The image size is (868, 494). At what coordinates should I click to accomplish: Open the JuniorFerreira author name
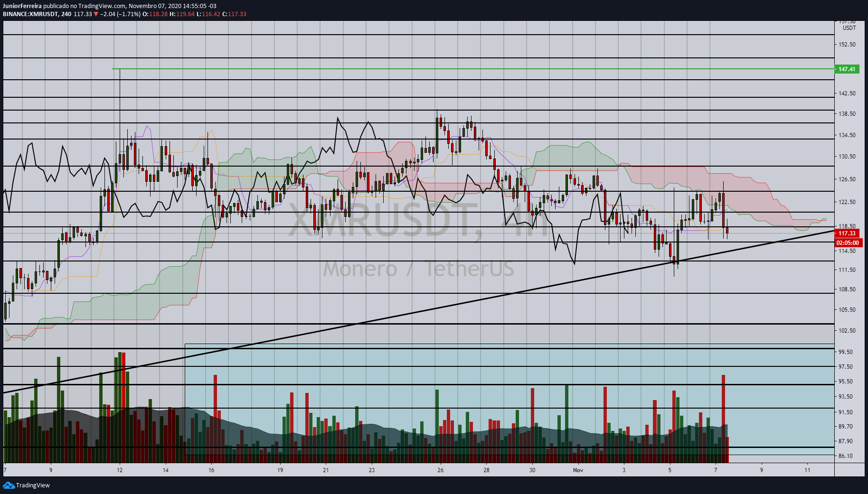click(22, 6)
